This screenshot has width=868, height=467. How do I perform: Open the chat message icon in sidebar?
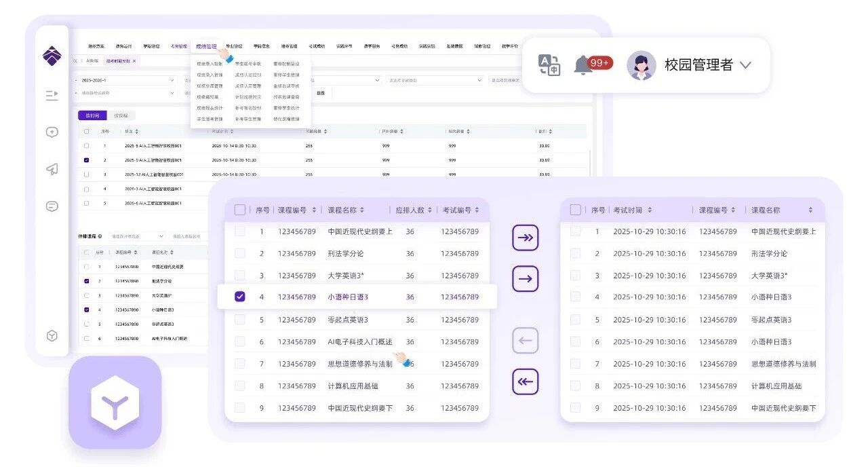click(52, 206)
